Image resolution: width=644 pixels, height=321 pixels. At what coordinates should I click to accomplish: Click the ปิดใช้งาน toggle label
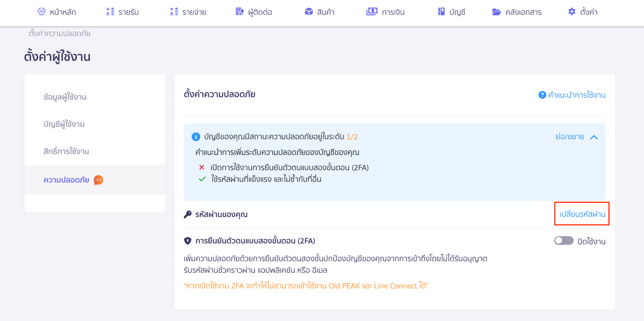(x=591, y=241)
